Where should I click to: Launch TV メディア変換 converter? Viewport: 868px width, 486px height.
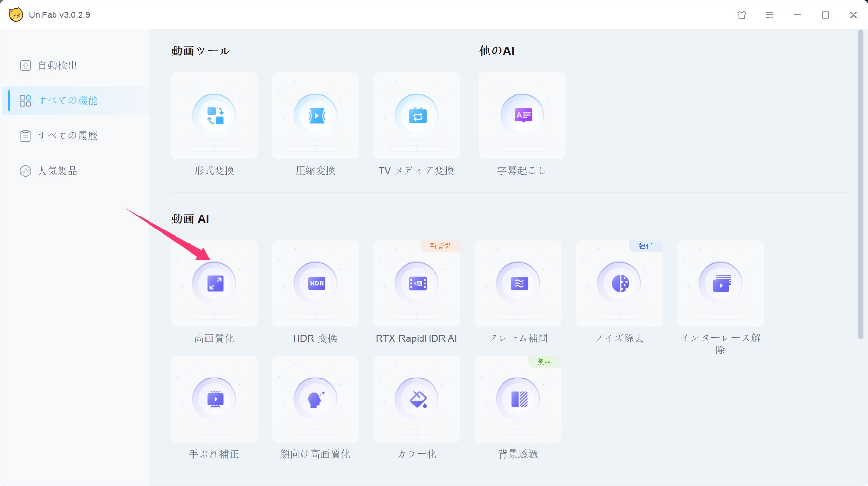(x=416, y=116)
